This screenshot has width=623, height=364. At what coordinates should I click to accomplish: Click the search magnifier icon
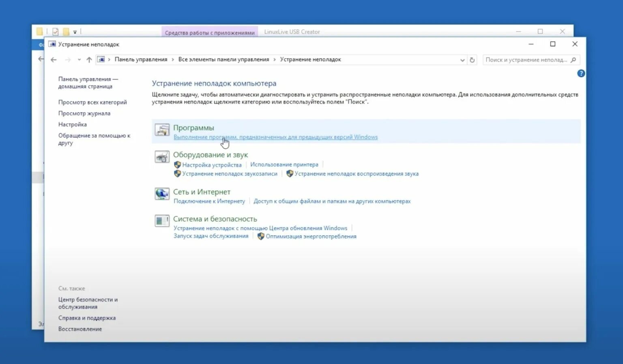(574, 60)
